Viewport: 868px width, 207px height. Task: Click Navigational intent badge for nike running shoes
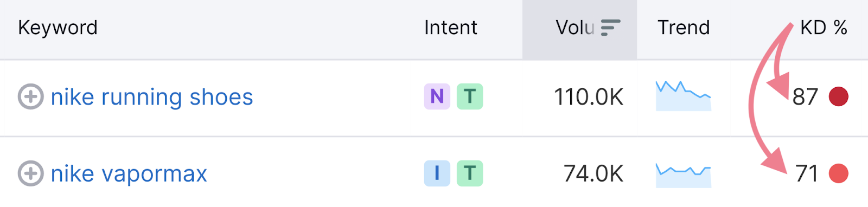pos(437,96)
